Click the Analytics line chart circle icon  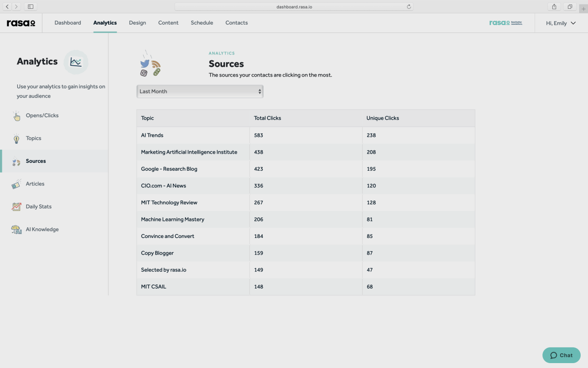click(x=76, y=62)
